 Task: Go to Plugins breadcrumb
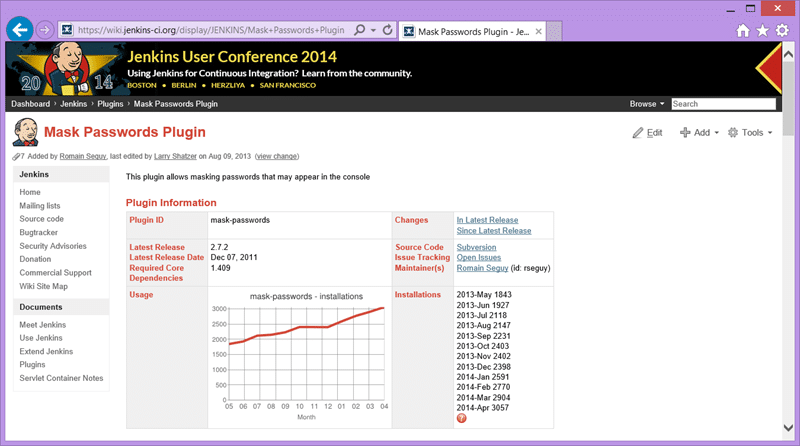(x=110, y=104)
